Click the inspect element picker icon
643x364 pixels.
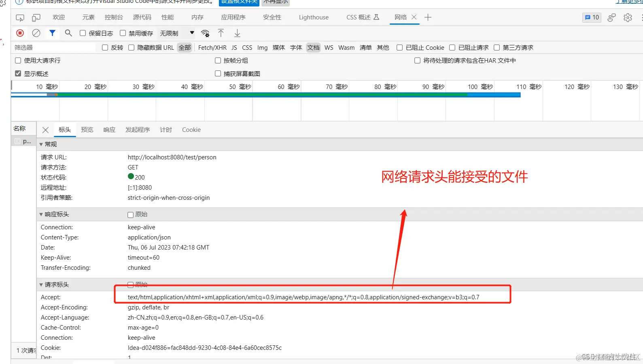click(x=20, y=17)
